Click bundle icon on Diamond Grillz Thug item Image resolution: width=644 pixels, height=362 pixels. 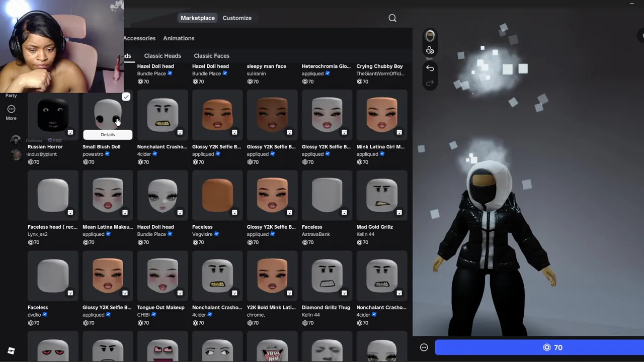click(x=344, y=293)
